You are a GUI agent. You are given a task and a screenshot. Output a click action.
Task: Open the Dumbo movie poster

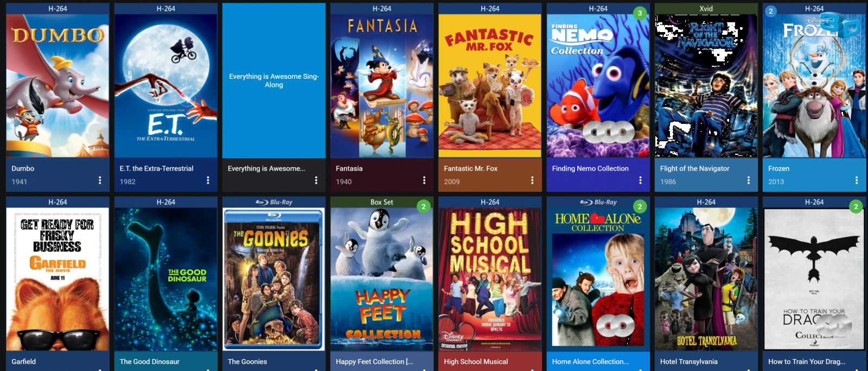coord(58,86)
